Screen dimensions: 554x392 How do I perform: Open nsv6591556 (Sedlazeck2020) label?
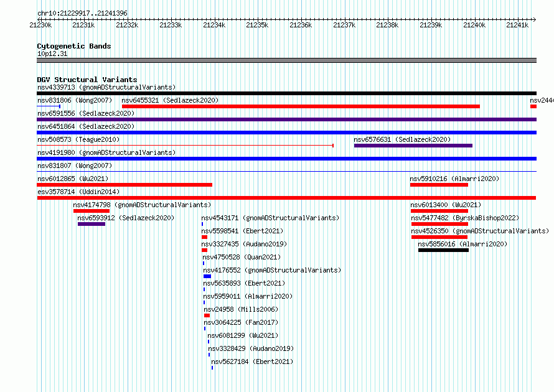click(x=86, y=113)
